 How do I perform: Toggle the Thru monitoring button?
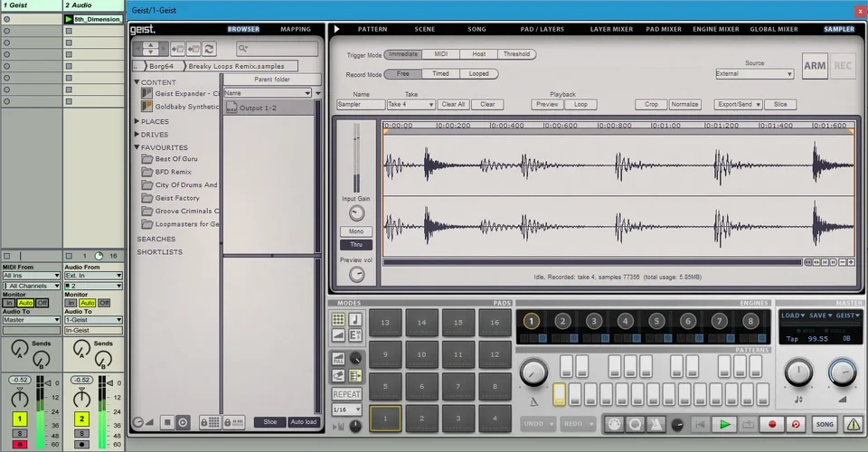[356, 245]
